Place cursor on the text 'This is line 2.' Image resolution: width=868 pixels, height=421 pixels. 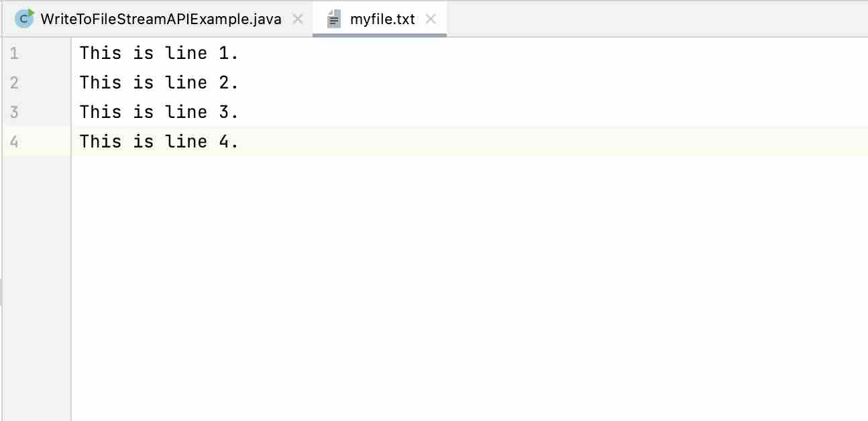[158, 82]
